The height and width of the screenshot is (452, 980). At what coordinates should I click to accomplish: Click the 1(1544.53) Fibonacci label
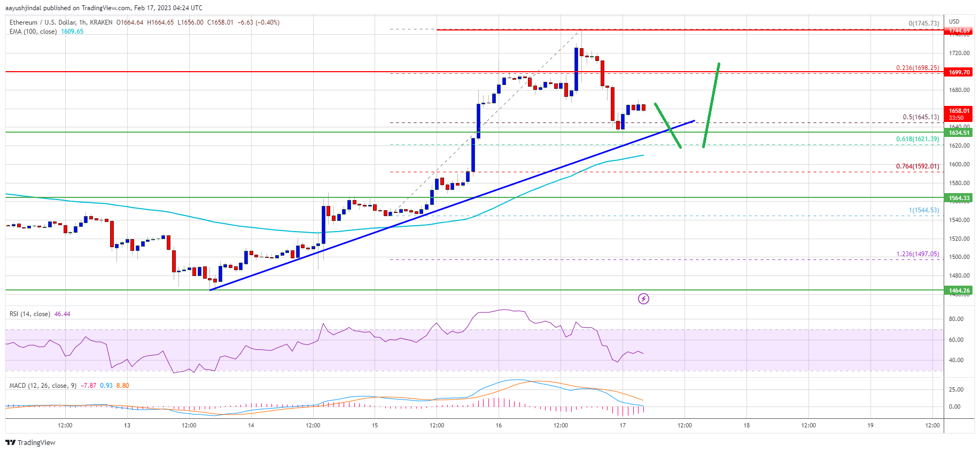point(924,210)
